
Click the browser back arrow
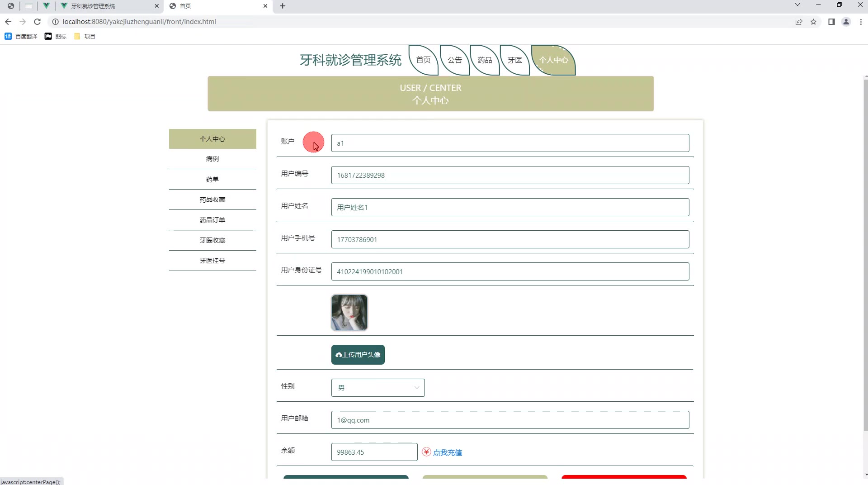[8, 22]
